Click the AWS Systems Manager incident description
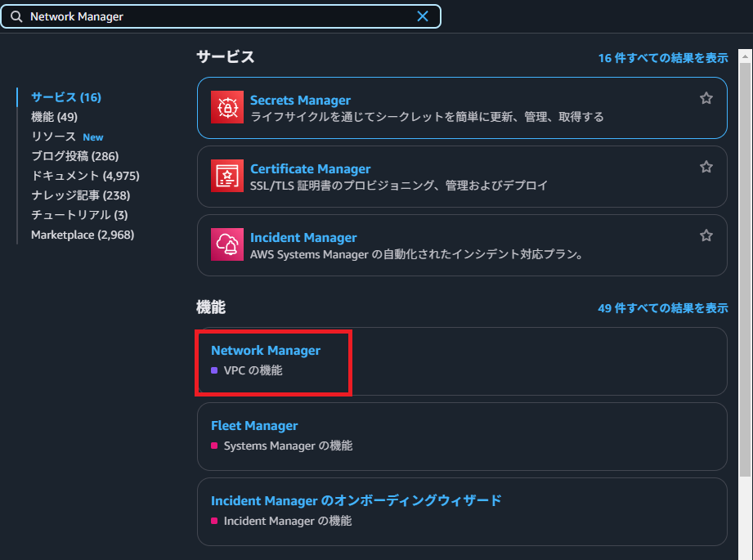 pyautogui.click(x=417, y=254)
